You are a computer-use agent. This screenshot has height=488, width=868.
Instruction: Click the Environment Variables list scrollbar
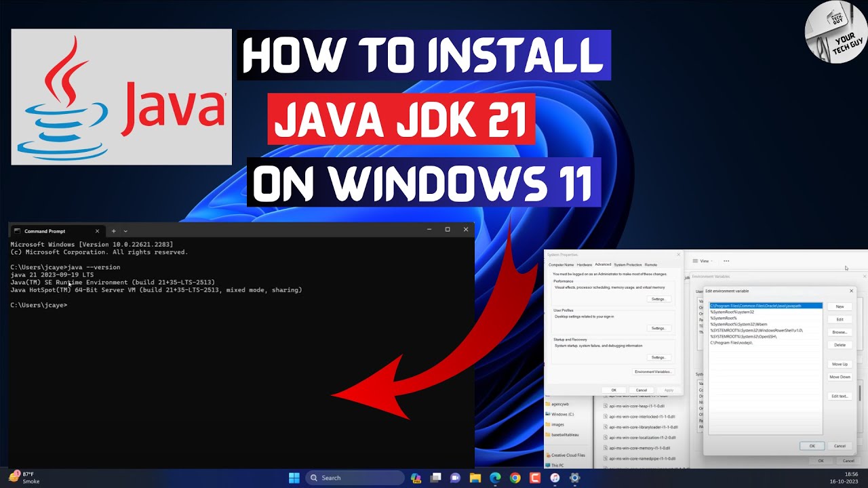(x=861, y=393)
